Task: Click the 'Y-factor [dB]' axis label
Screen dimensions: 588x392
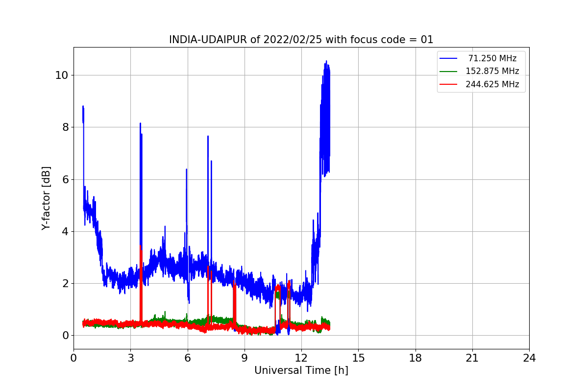Action: [46, 198]
